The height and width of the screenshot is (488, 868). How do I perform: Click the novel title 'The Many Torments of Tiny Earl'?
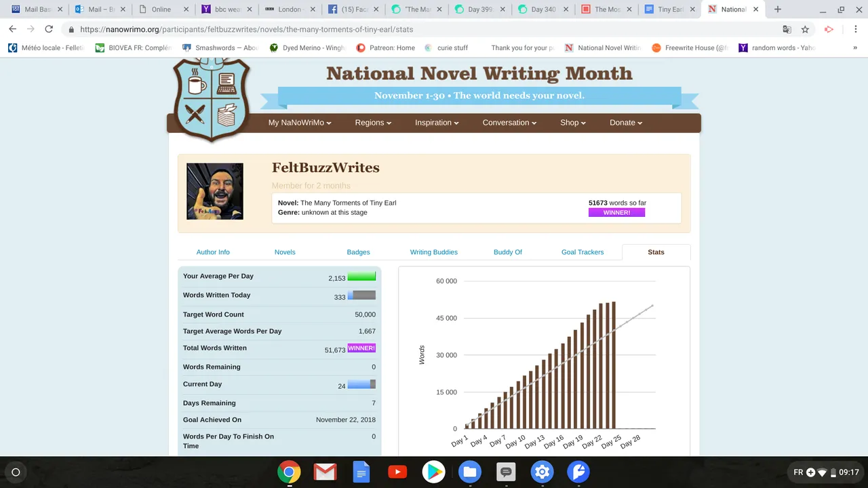click(349, 203)
